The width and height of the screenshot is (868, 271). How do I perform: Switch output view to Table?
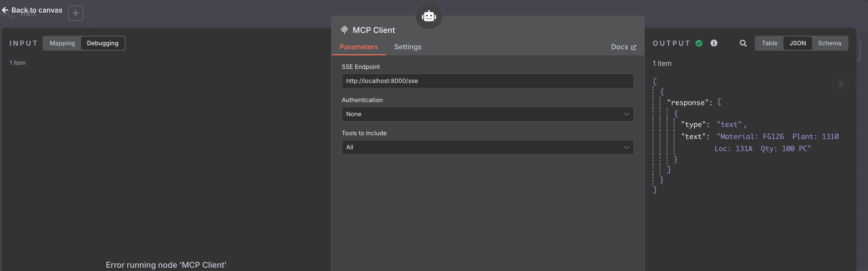point(770,43)
